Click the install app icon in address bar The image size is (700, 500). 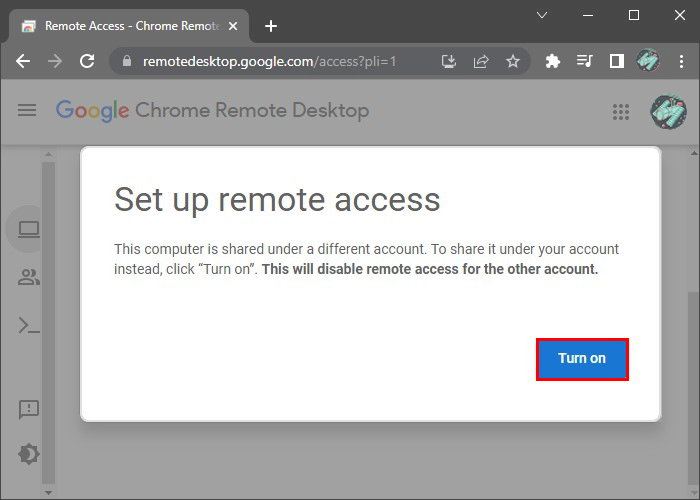450,61
